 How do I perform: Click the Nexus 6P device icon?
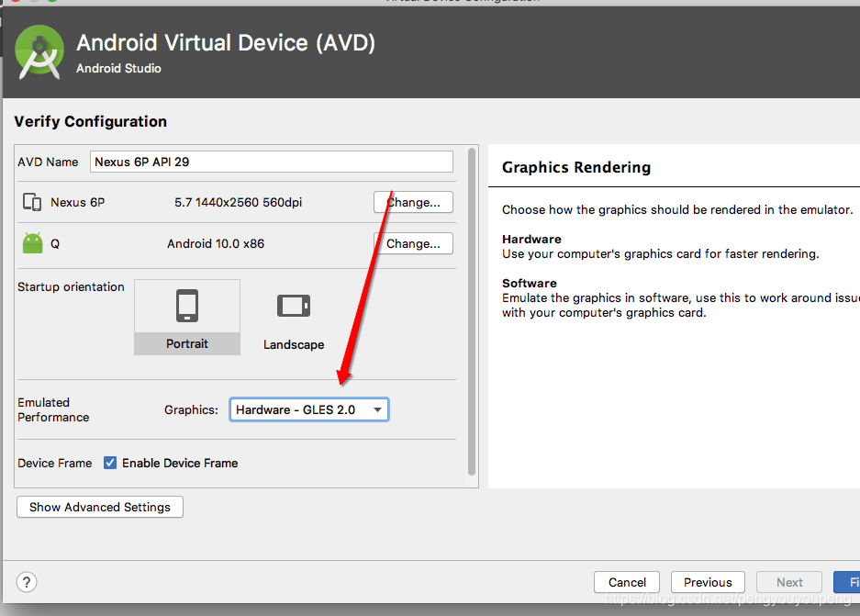pyautogui.click(x=32, y=202)
